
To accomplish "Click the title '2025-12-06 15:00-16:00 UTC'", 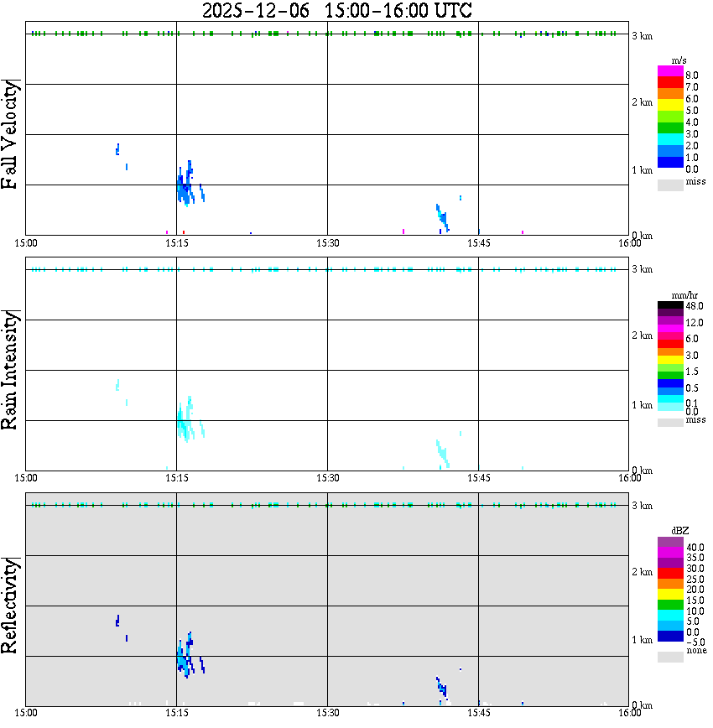I will (x=336, y=11).
